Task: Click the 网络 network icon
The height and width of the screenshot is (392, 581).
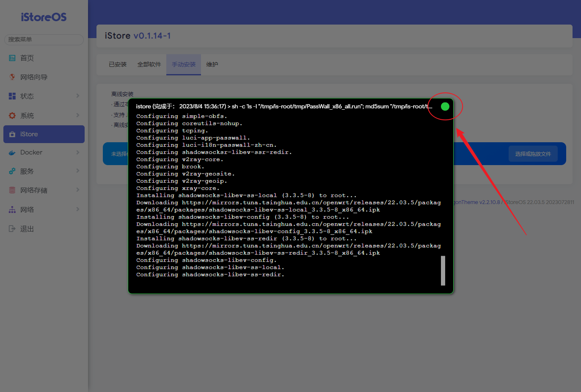Action: point(12,210)
